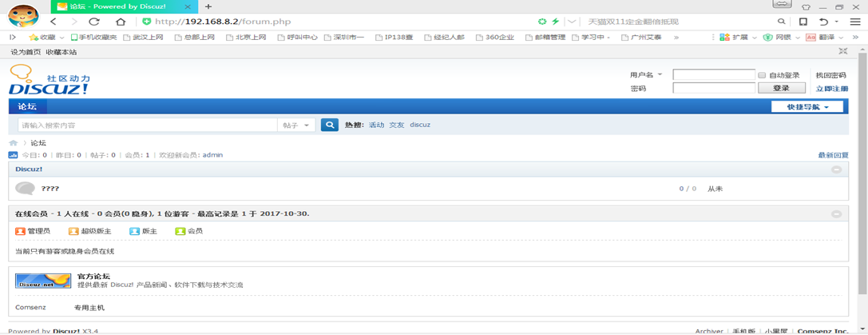
Task: Open the 帖子 search type dropdown
Action: 296,126
